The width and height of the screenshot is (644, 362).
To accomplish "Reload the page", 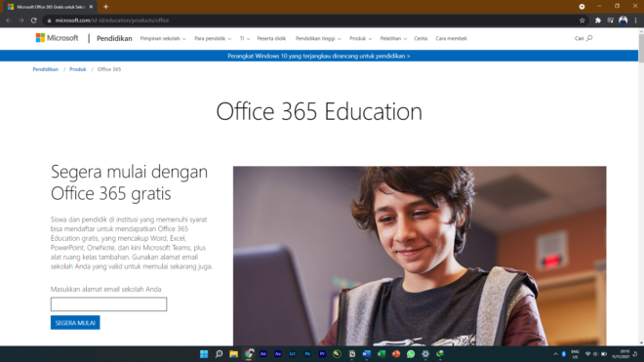I will point(34,20).
